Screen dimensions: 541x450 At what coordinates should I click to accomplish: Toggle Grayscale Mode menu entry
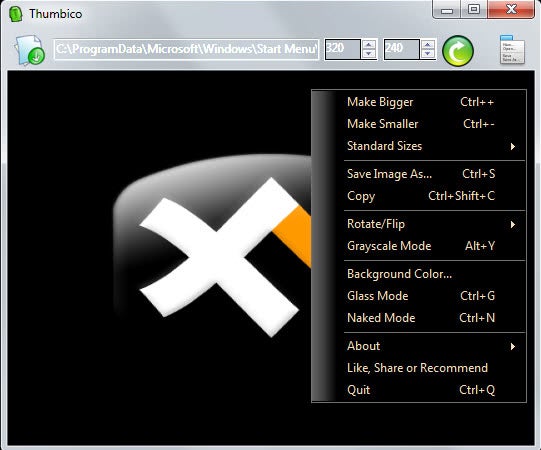click(419, 246)
